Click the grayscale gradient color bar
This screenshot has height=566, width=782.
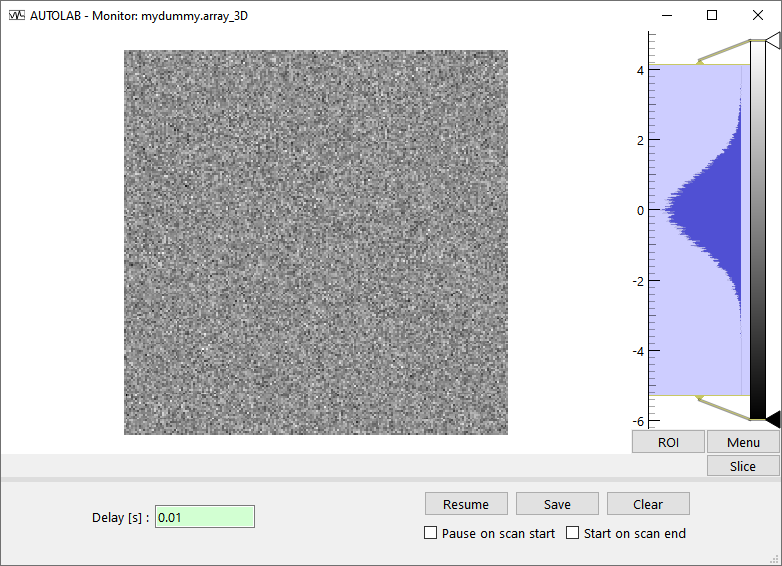[758, 230]
